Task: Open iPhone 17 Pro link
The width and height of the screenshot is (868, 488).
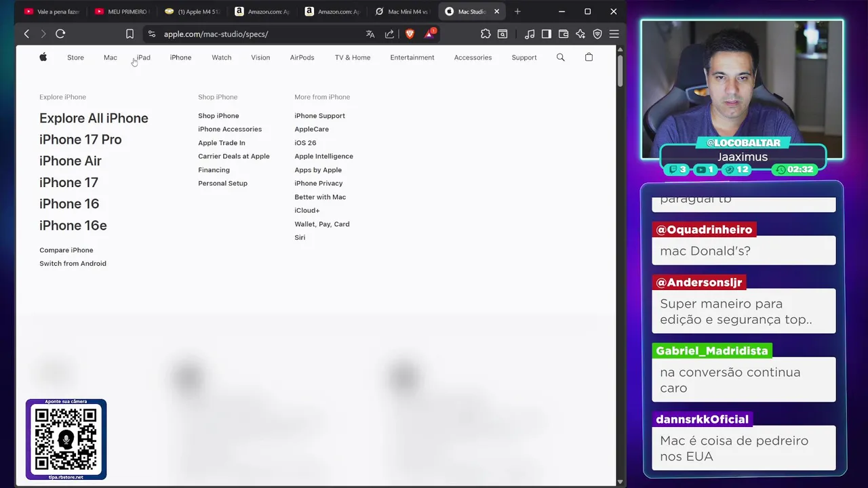Action: point(80,140)
